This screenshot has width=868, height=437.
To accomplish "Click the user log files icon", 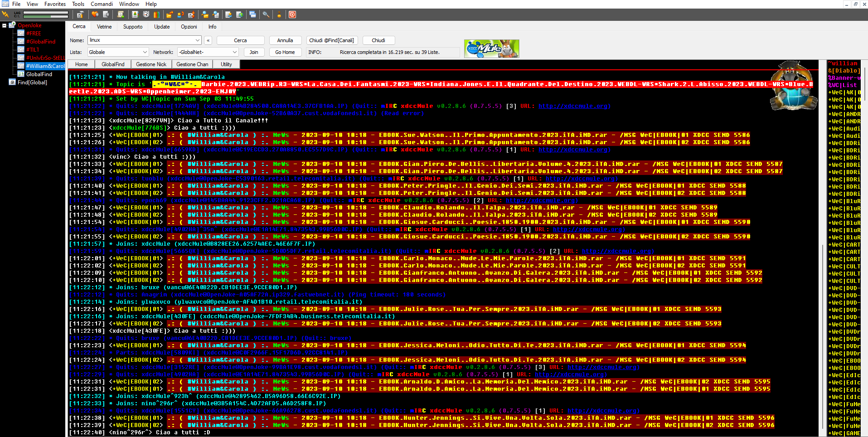I will [216, 15].
